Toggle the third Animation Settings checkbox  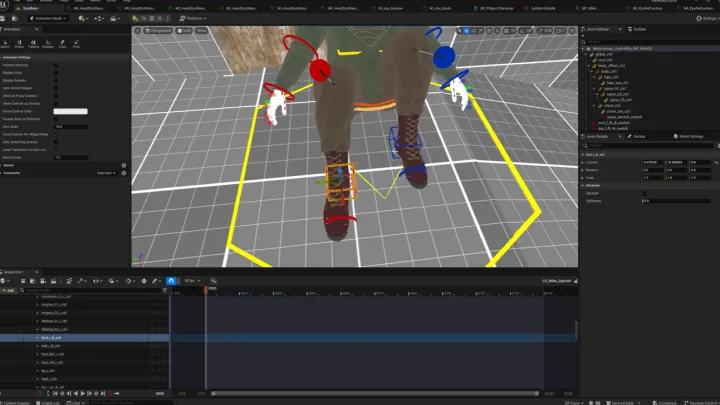(56, 80)
